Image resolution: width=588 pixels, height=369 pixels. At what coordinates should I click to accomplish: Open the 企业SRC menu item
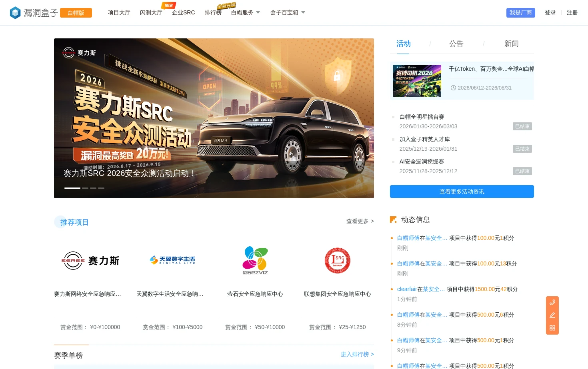pyautogui.click(x=184, y=12)
